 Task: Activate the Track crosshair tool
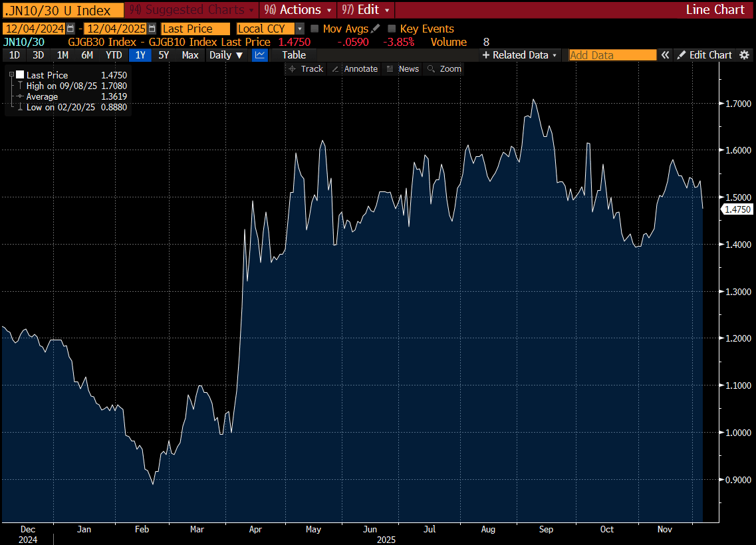[x=305, y=69]
